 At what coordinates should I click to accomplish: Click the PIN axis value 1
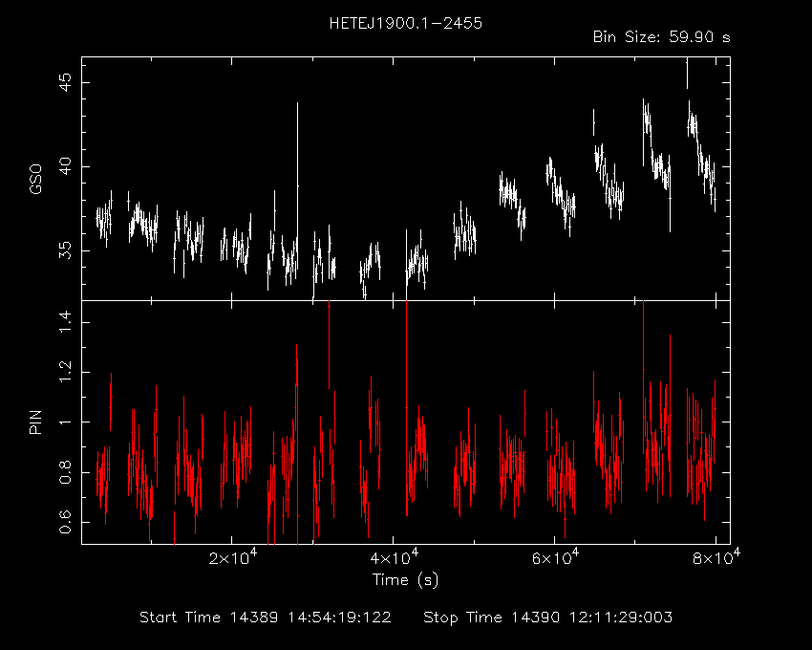(66, 422)
